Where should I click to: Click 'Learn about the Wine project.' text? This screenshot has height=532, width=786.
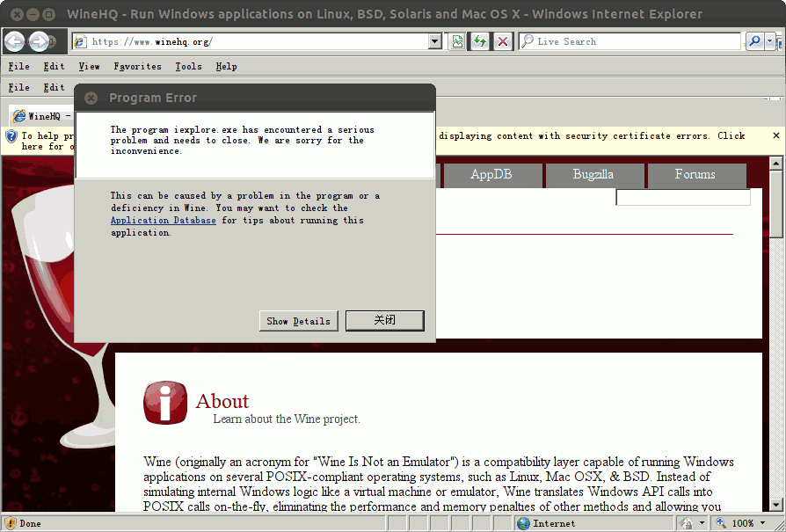pos(287,419)
